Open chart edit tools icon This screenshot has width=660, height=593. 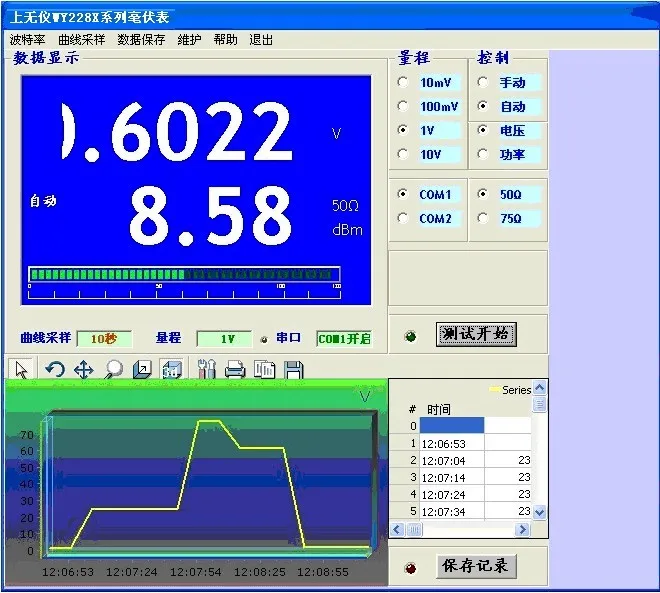[206, 370]
